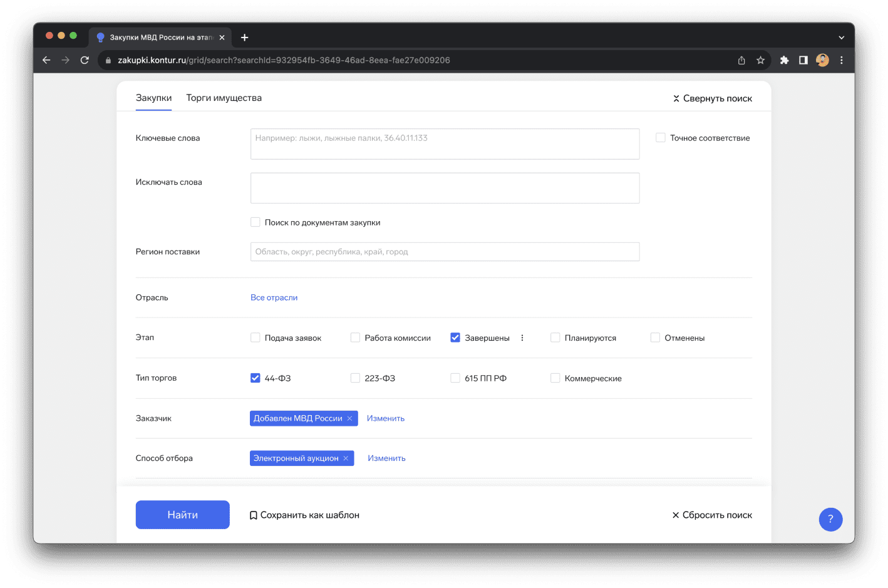This screenshot has width=888, height=588.
Task: Reload the page in the browser
Action: (85, 60)
